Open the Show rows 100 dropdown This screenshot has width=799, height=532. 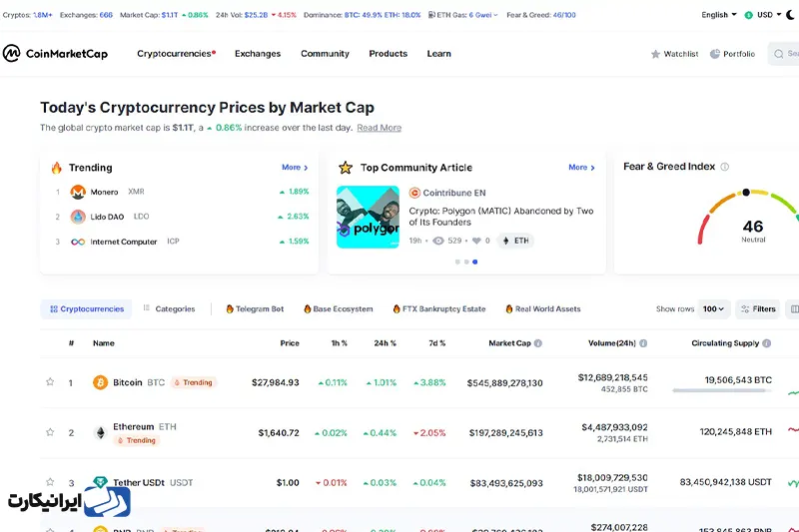[x=713, y=309]
